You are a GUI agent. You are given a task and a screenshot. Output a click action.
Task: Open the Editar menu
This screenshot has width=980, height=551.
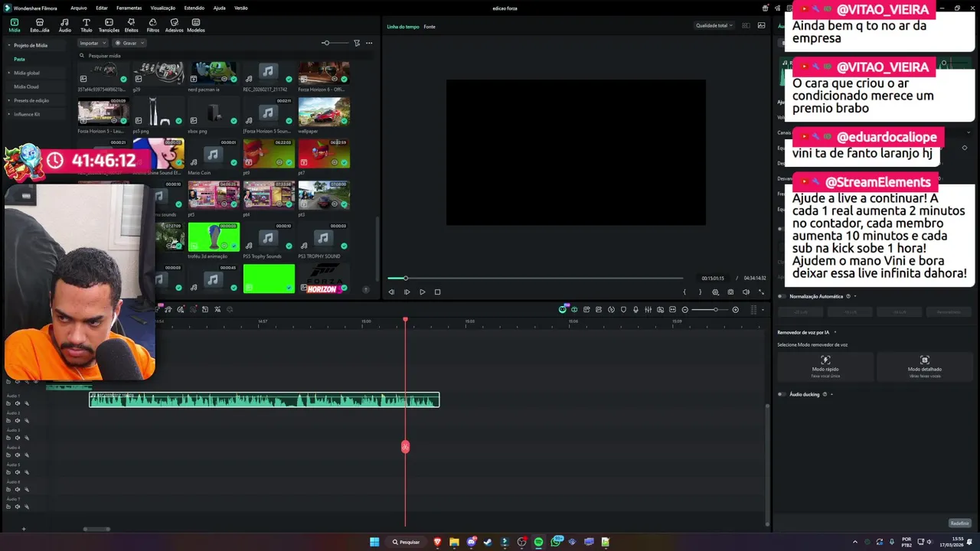click(x=102, y=8)
